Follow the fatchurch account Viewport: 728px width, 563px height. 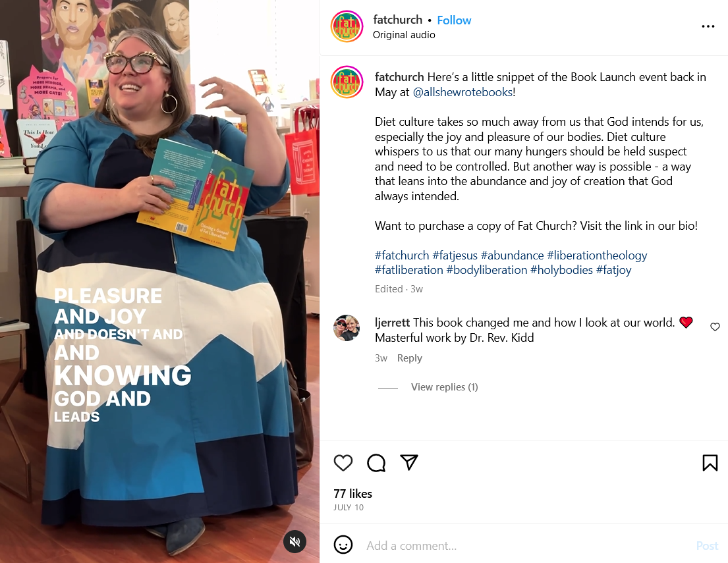(454, 20)
